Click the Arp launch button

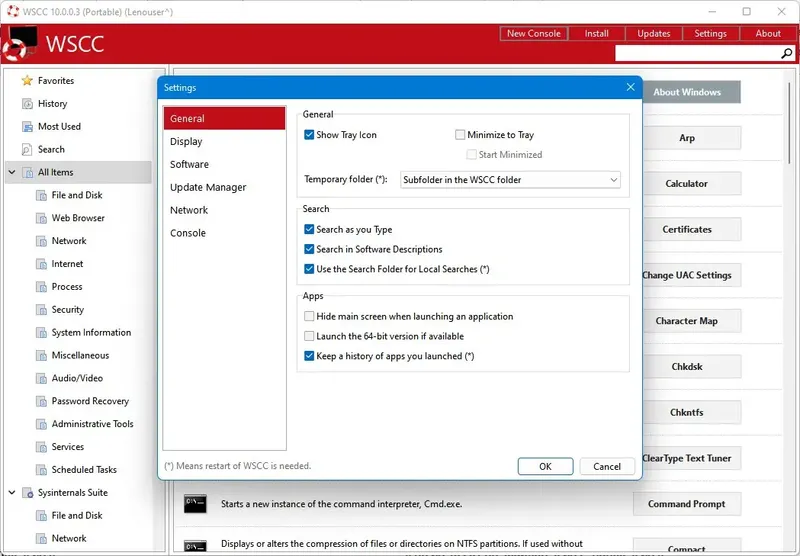692,138
